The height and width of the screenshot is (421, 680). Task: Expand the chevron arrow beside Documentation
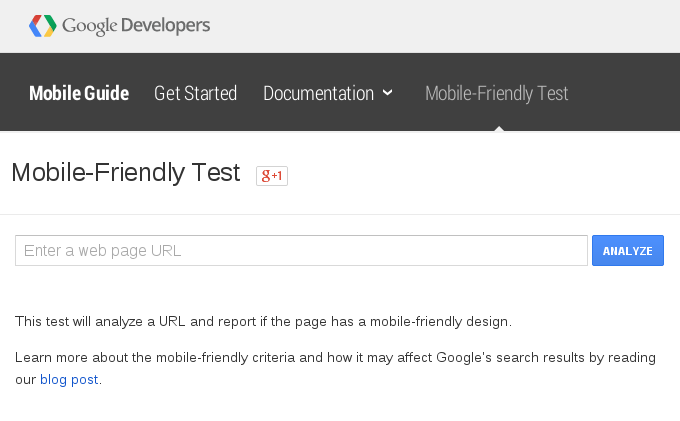pyautogui.click(x=388, y=92)
